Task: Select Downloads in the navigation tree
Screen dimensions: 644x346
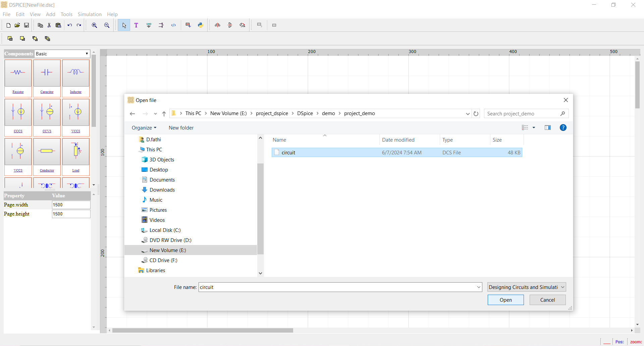Action: pos(162,190)
